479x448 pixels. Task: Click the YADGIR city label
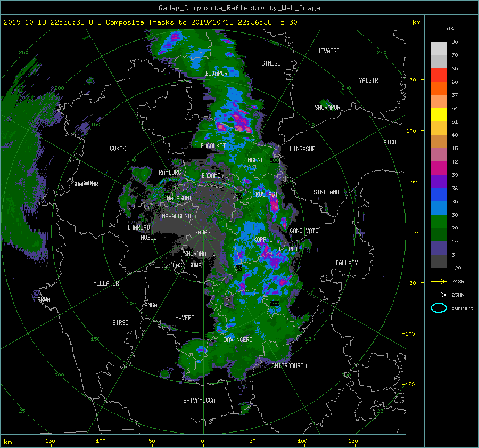click(x=368, y=80)
